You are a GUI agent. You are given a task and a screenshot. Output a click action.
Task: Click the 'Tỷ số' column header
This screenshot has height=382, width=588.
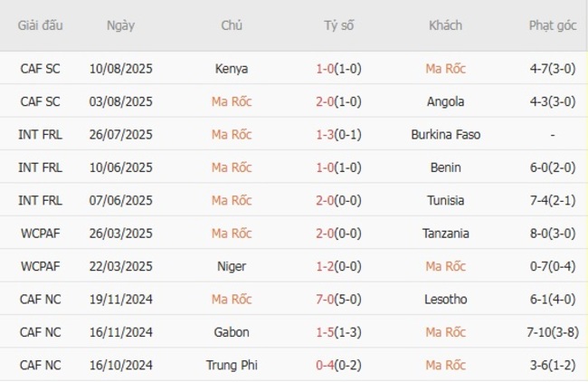339,25
